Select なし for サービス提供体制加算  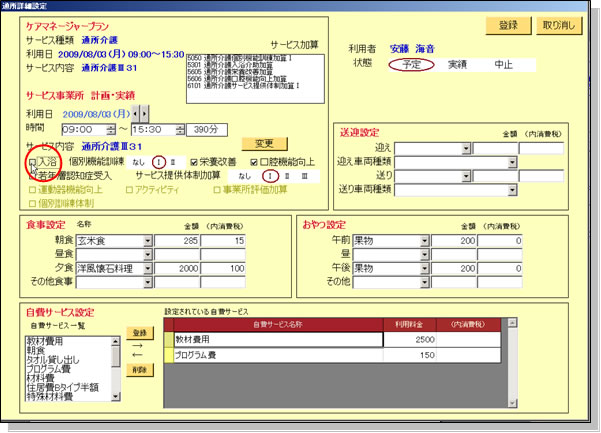pos(245,176)
